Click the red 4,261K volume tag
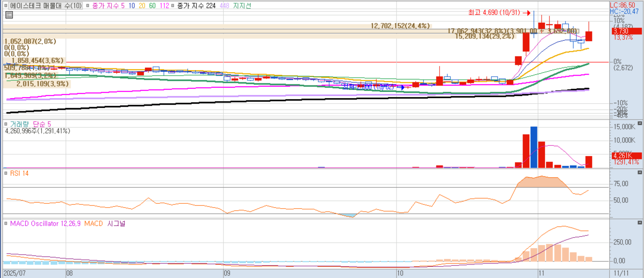The image size is (644, 278). pos(627,156)
